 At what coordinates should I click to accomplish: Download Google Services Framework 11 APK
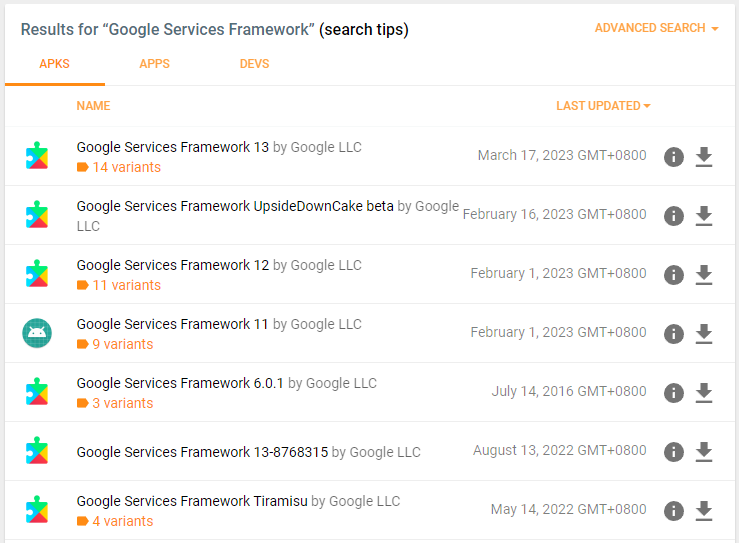pos(703,333)
